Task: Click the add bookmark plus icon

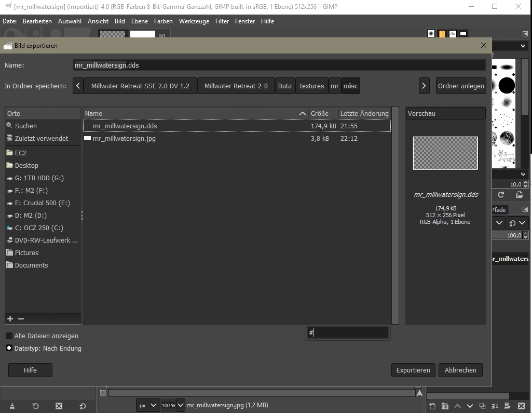Action: 10,318
